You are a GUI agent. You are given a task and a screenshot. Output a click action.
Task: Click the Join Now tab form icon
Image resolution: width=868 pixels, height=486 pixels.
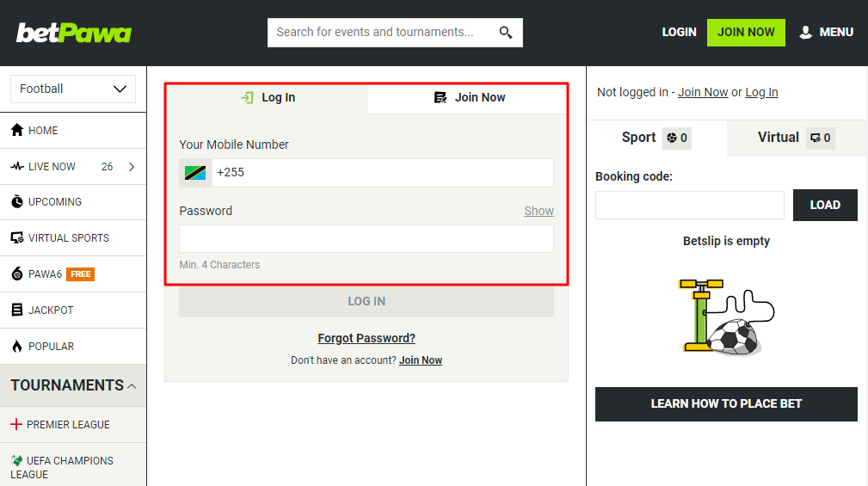[440, 97]
